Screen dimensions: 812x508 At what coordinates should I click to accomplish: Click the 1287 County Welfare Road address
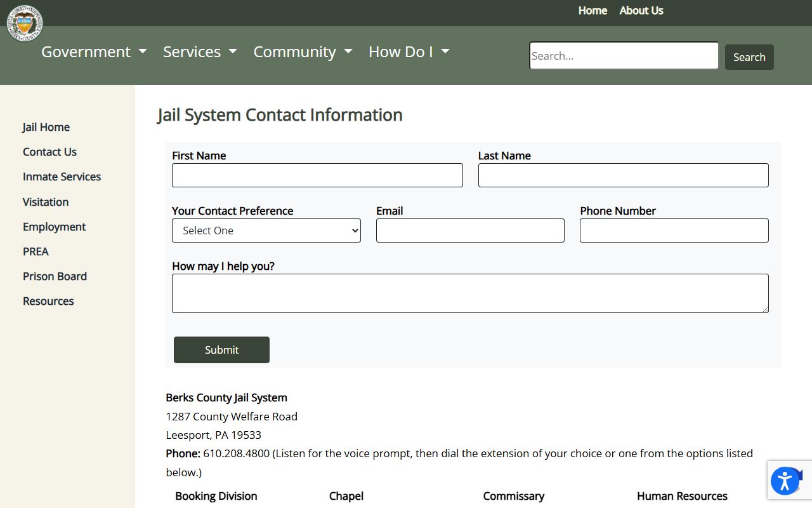pyautogui.click(x=232, y=417)
